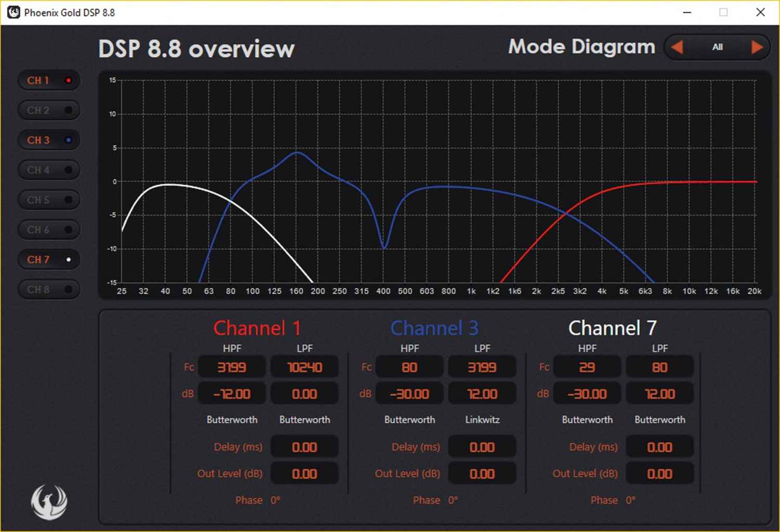Click Channel 3 LPF Linkwitz filter type
The height and width of the screenshot is (532, 780).
pyautogui.click(x=483, y=420)
